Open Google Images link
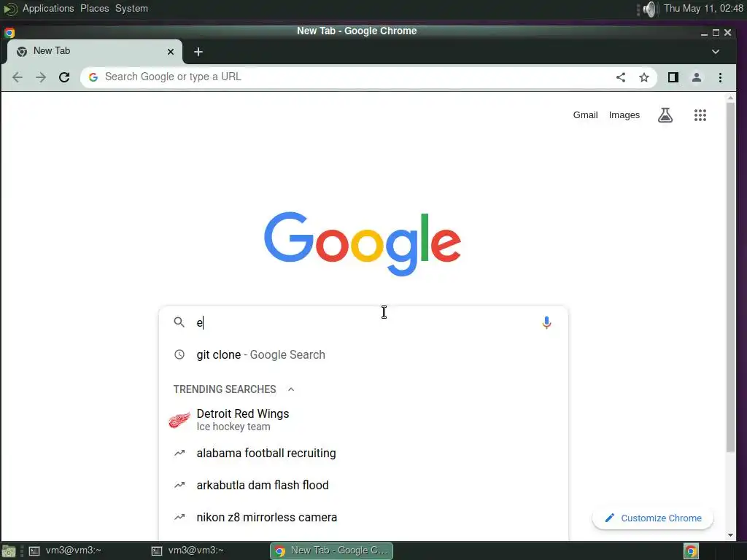This screenshot has height=560, width=747. pos(624,114)
